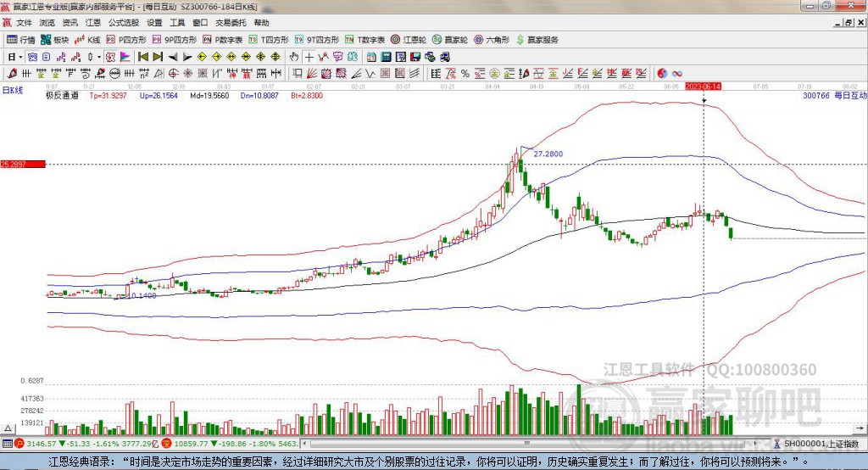The image size is (868, 470).
Task: Move left with black left arrow
Action: [x=173, y=57]
